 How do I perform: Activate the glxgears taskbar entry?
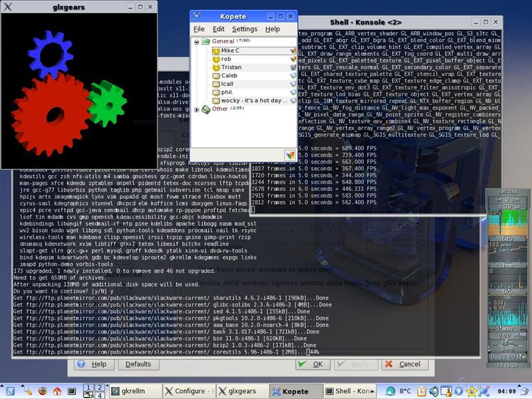point(243,391)
